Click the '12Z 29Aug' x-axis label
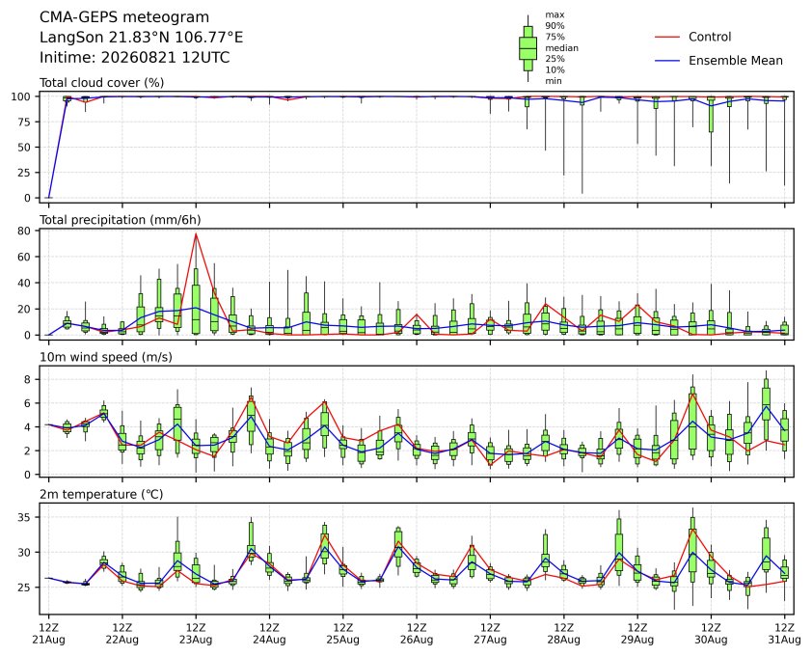The width and height of the screenshot is (812, 656). click(x=636, y=634)
